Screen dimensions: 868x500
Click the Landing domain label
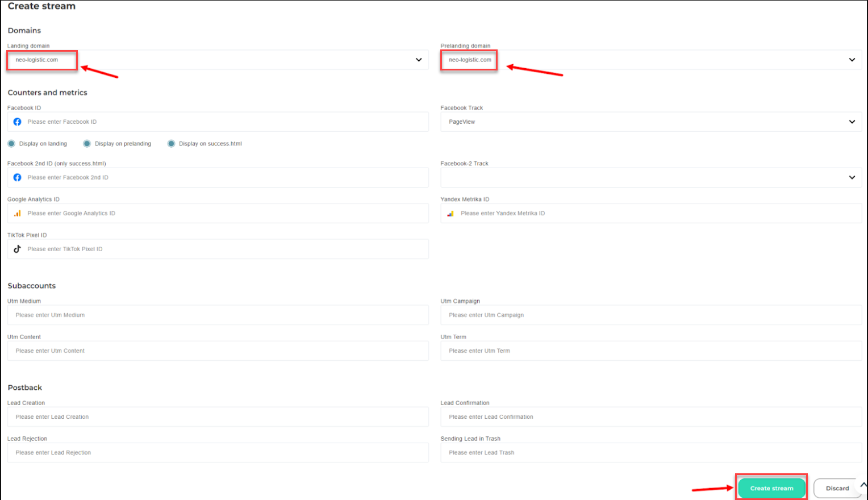click(28, 46)
